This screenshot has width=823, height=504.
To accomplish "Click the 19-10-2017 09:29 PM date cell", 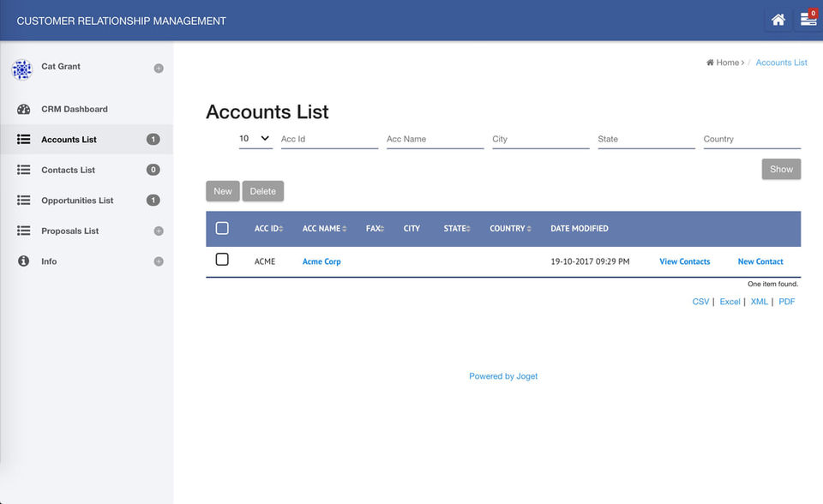I will (x=590, y=261).
